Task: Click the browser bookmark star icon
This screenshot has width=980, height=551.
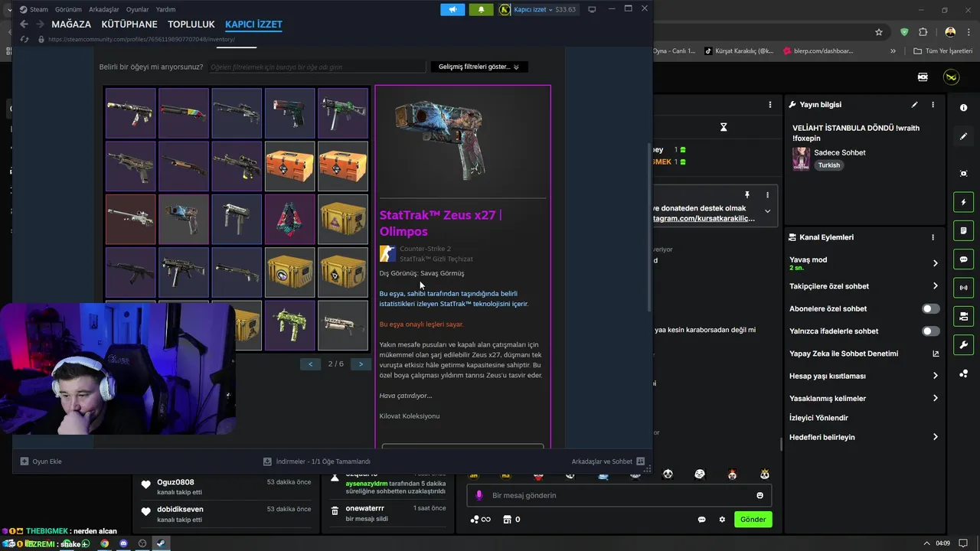Action: [879, 32]
